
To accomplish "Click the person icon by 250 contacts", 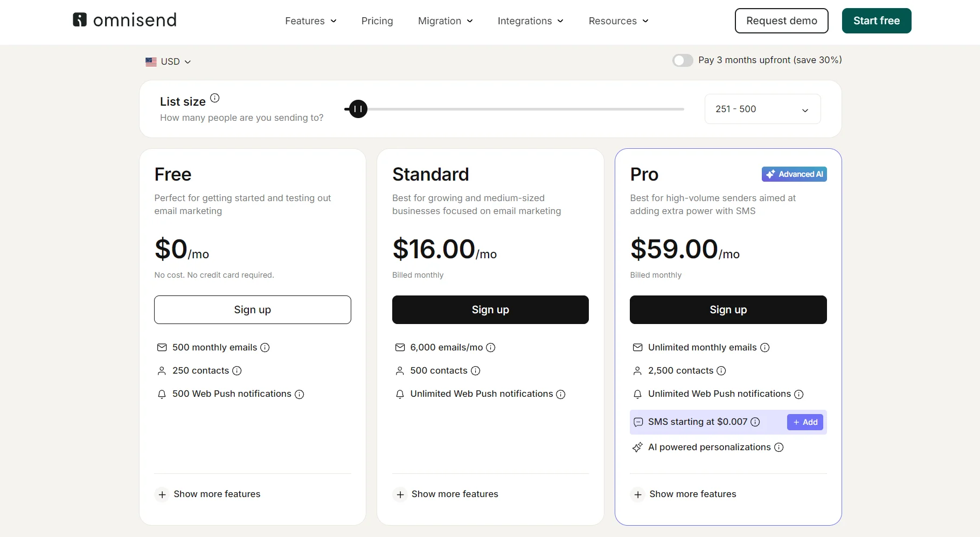I will (x=162, y=371).
